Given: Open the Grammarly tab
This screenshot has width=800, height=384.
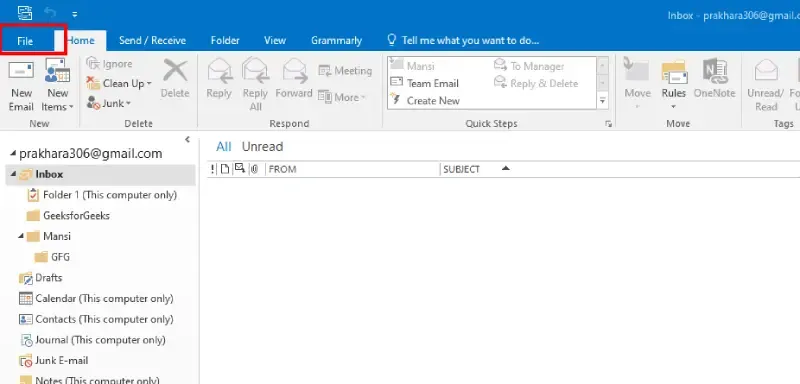Looking at the screenshot, I should click(x=336, y=41).
